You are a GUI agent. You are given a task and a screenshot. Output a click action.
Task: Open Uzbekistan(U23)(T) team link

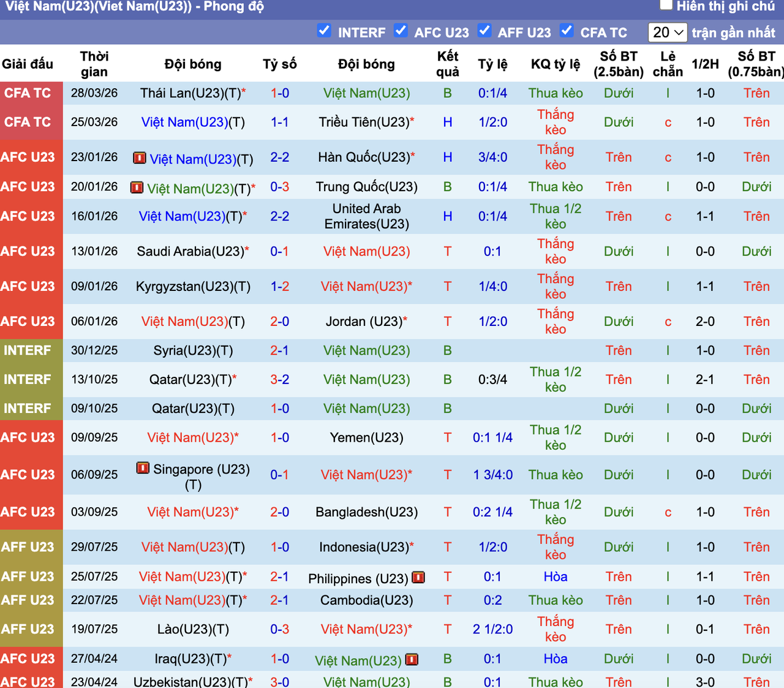tap(190, 682)
